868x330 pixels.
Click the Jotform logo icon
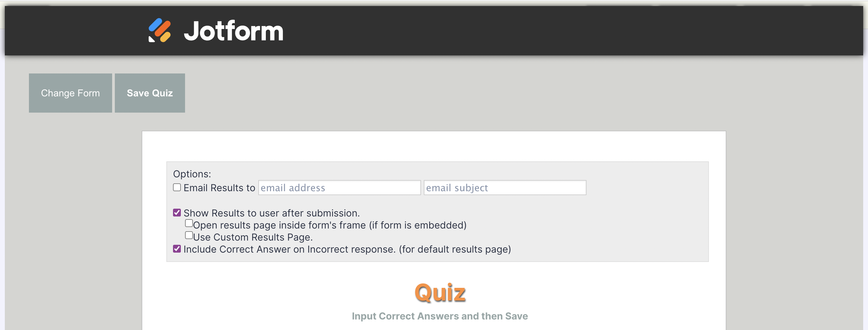(x=160, y=30)
